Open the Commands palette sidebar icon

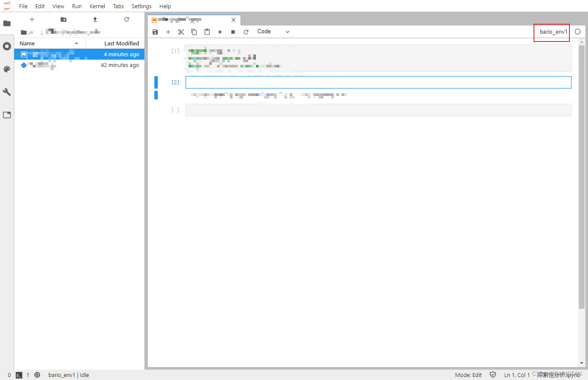pos(7,69)
